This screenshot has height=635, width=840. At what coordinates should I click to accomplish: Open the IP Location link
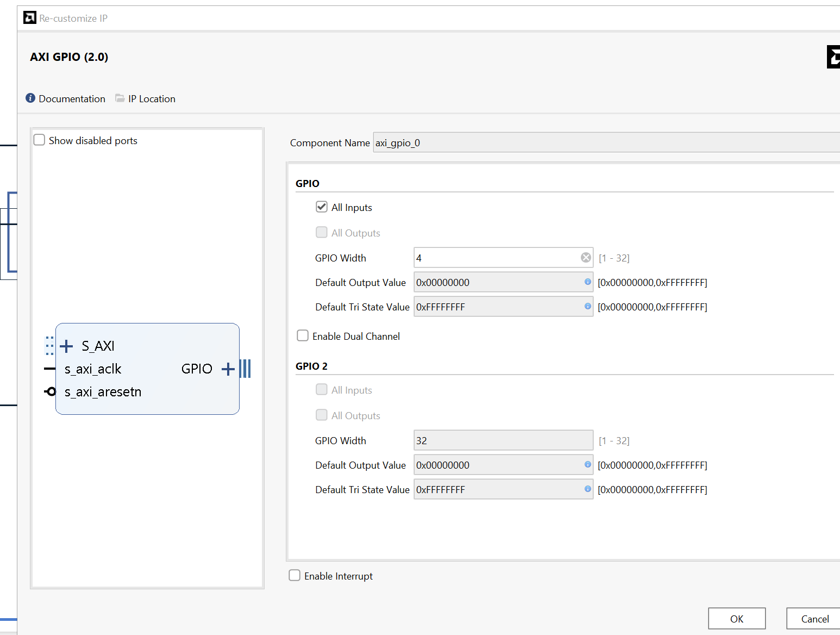pos(152,99)
